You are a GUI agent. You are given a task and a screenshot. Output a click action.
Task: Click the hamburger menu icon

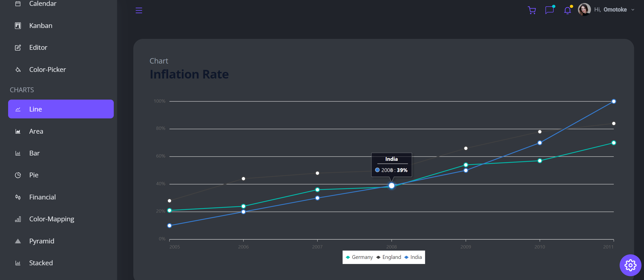pos(139,10)
